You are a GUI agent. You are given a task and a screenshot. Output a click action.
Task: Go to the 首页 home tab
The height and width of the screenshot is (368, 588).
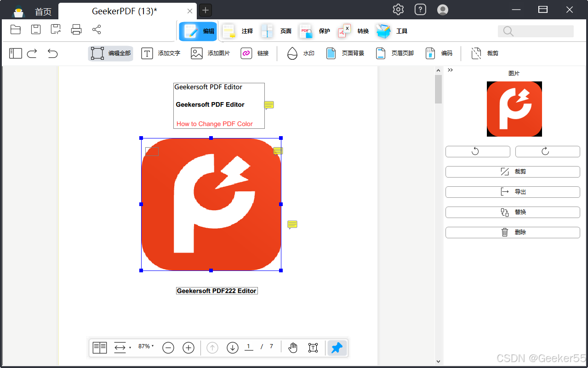point(43,11)
